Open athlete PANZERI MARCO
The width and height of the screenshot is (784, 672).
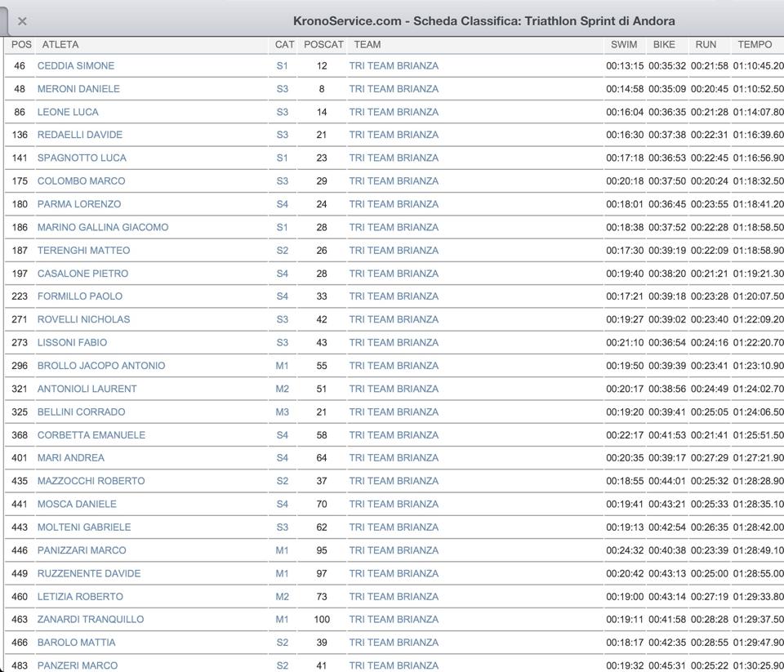[x=78, y=665]
